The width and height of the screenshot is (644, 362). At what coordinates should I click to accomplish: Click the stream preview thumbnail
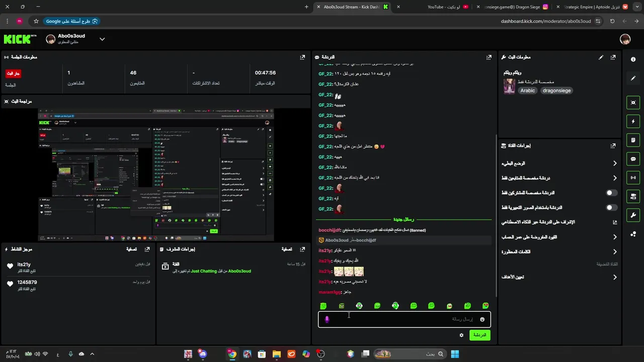tap(156, 174)
